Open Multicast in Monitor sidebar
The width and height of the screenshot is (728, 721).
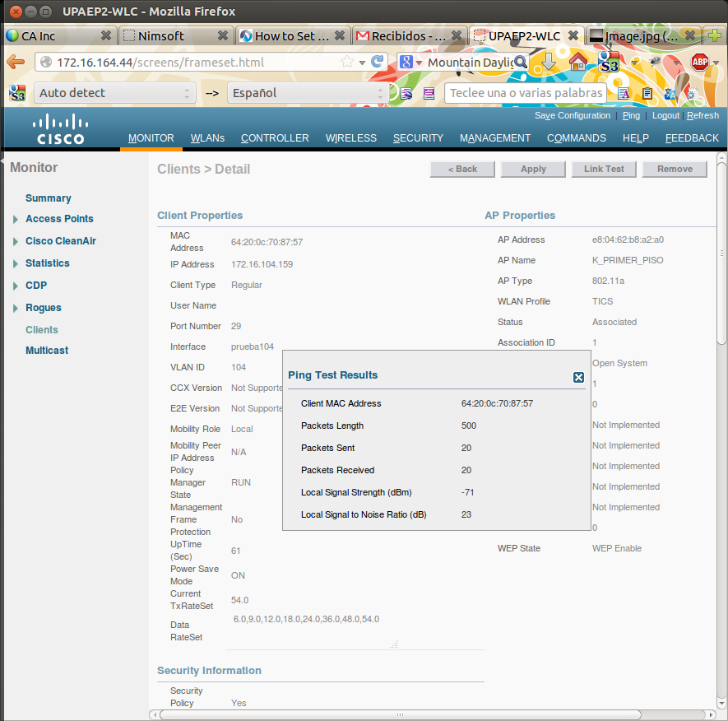coord(47,351)
